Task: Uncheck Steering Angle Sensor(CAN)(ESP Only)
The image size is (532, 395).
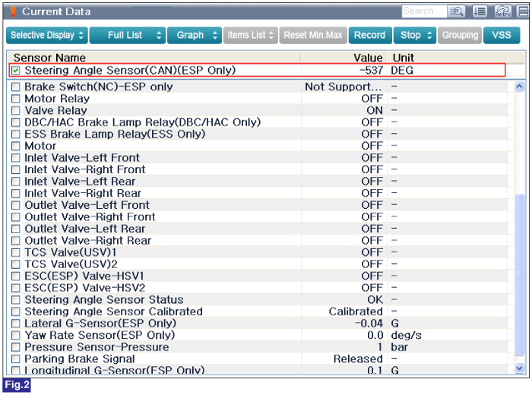Action: point(16,71)
